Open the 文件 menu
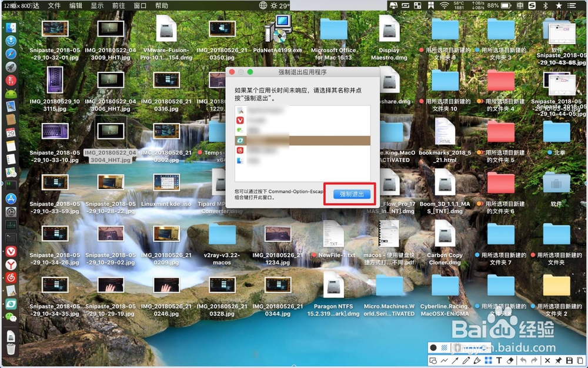 [54, 6]
